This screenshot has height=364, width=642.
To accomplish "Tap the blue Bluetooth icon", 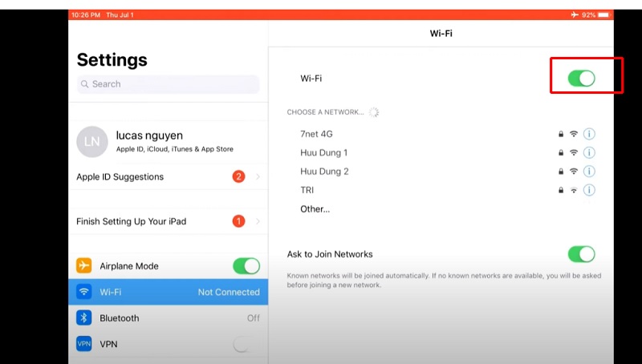I will 84,318.
